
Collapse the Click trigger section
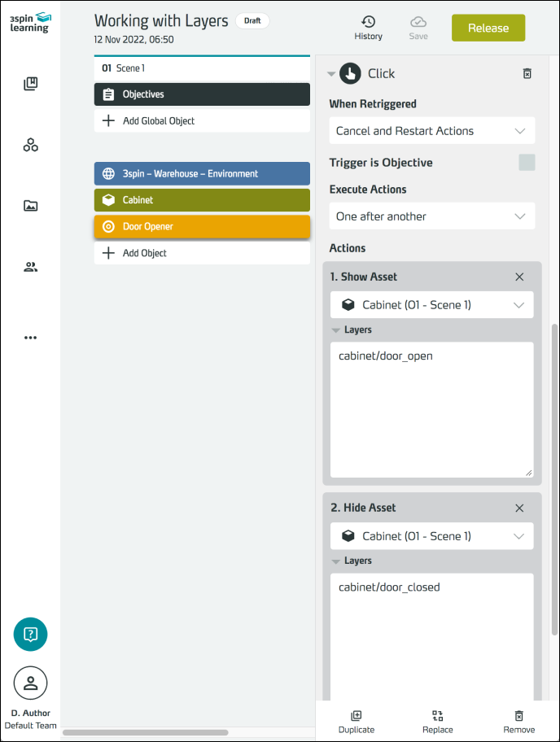tap(331, 74)
